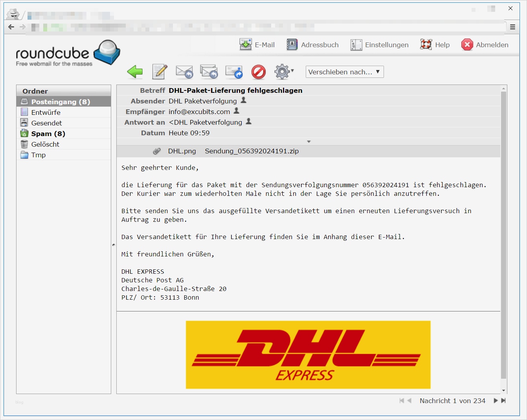Open the E-Mail section
The image size is (527, 420).
tap(257, 45)
